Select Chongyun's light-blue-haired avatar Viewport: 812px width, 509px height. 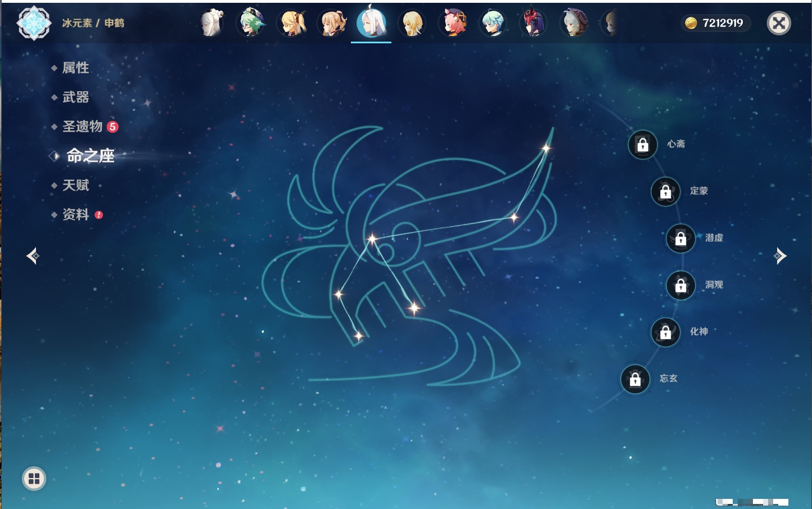(x=493, y=23)
